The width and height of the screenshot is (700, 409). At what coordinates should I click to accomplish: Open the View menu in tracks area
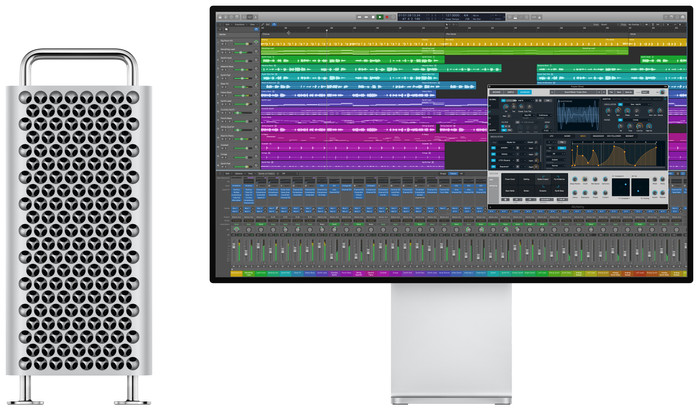point(252,25)
